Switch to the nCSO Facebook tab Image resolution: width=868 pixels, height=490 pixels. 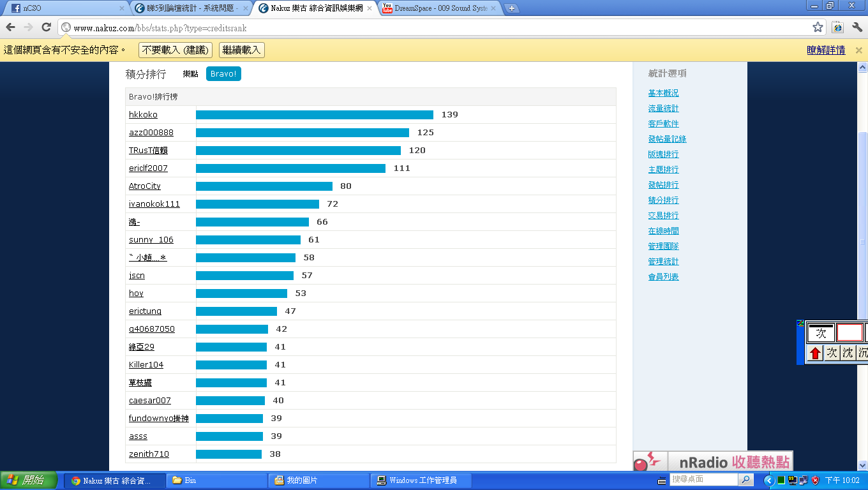click(x=64, y=8)
